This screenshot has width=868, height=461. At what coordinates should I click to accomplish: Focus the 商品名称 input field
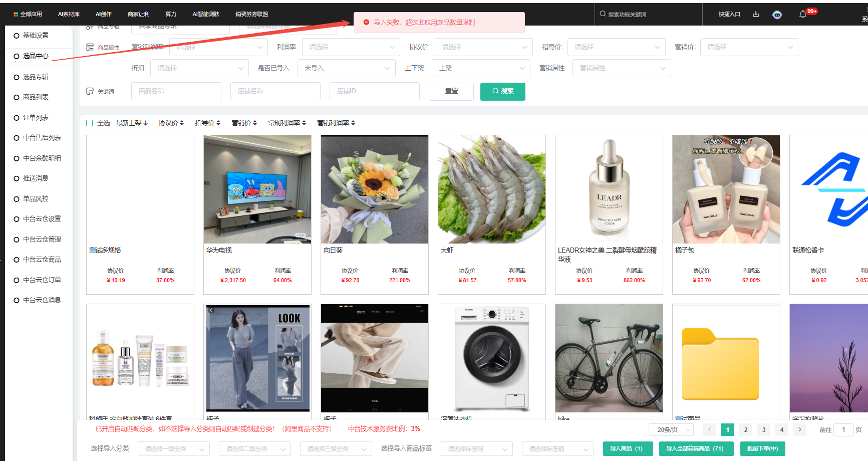pyautogui.click(x=176, y=91)
